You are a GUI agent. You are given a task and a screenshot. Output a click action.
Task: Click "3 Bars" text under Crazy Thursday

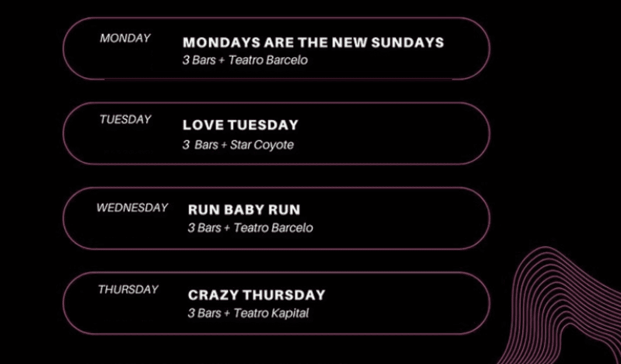204,314
